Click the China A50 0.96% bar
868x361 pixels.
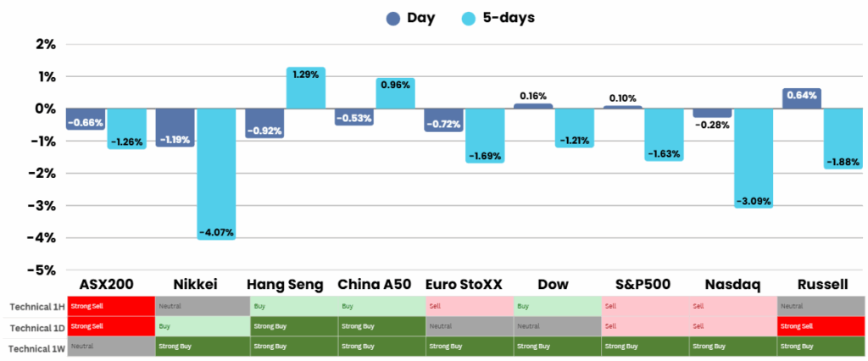coord(395,93)
